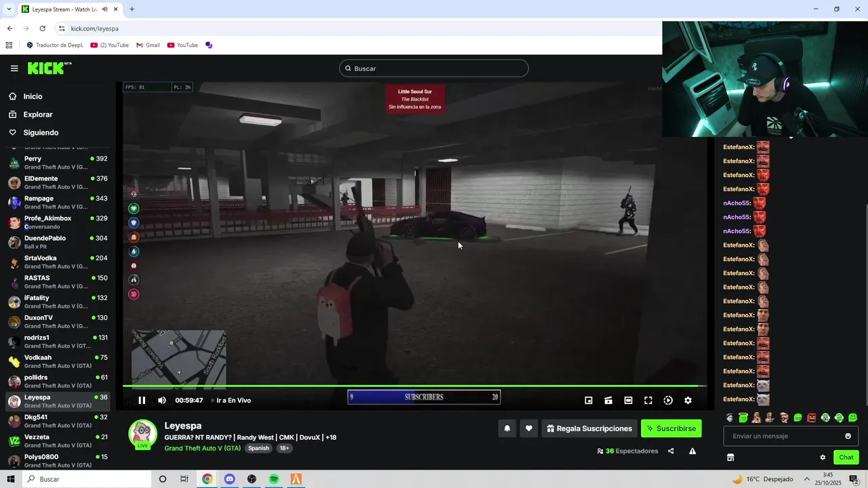Open iFatality's channel
The image size is (868, 488).
58,302
